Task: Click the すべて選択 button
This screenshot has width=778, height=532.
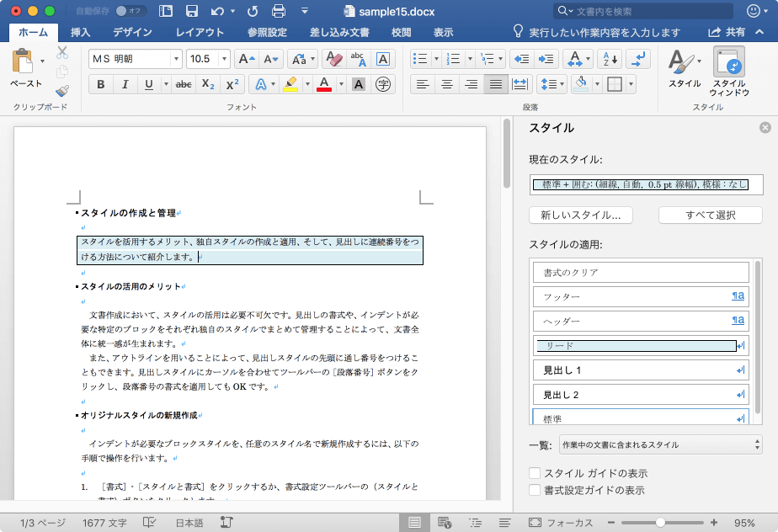Action: tap(710, 215)
